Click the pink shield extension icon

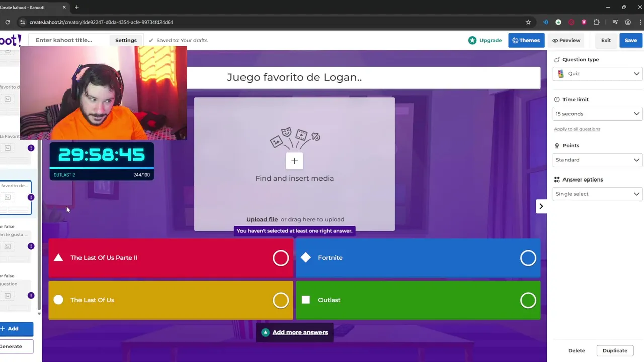(584, 22)
